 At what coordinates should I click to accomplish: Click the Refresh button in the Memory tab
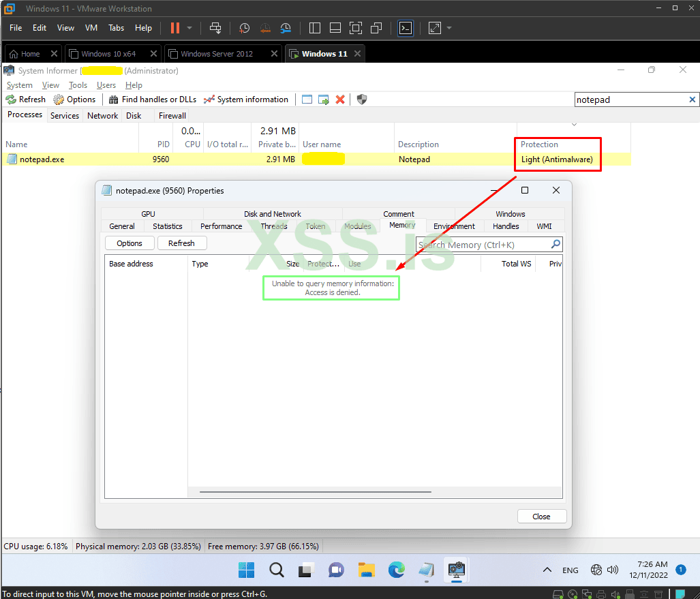coord(181,243)
